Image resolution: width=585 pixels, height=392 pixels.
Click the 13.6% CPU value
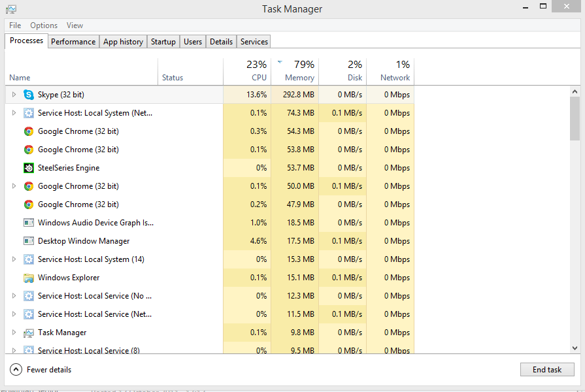pyautogui.click(x=257, y=95)
